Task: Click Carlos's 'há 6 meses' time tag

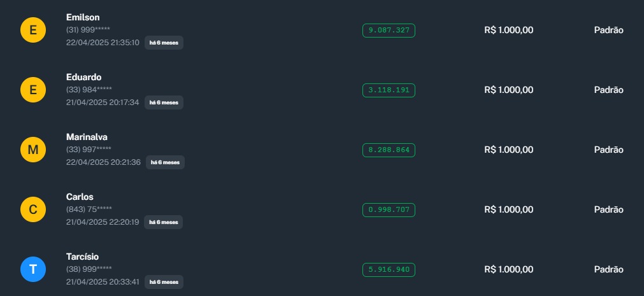Action: [164, 222]
